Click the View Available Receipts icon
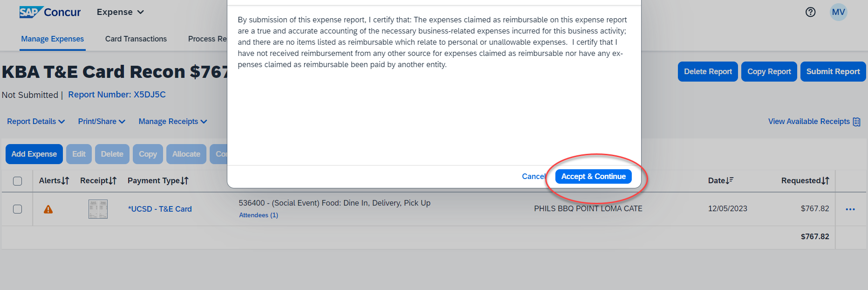Viewport: 868px width, 290px height. click(856, 122)
